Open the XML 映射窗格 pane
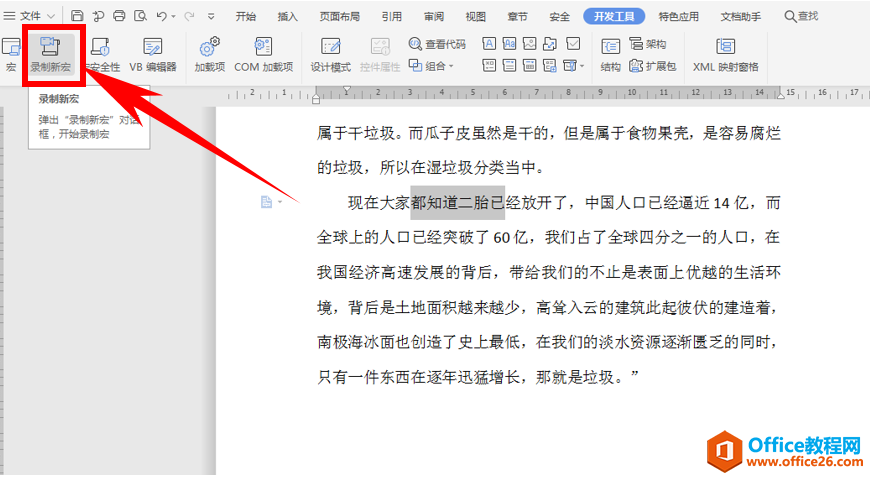Viewport: 870px width, 479px height. 725,54
